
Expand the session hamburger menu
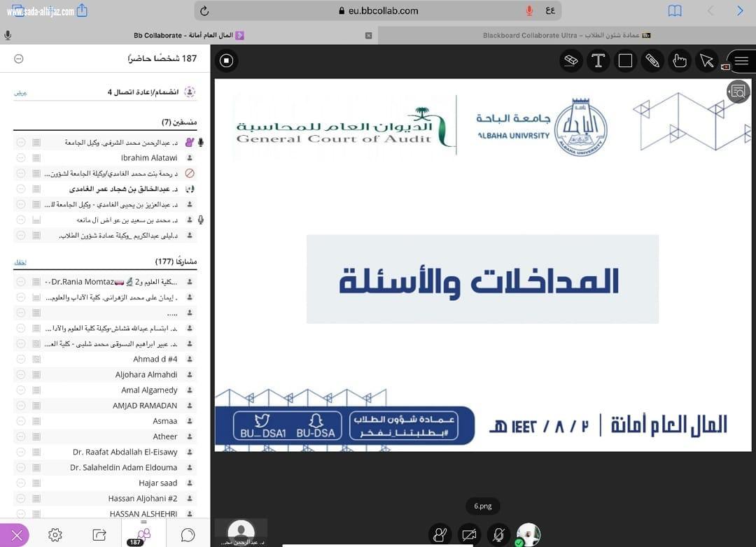(x=741, y=61)
